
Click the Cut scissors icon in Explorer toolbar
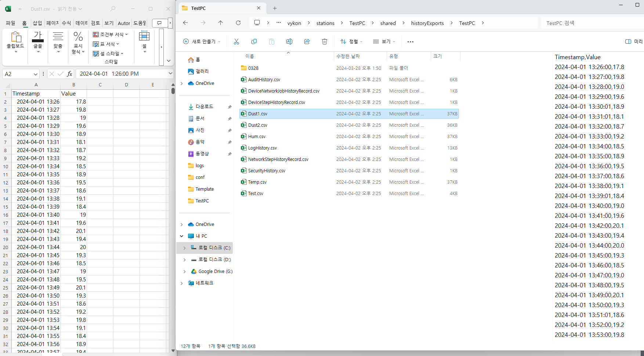[236, 42]
